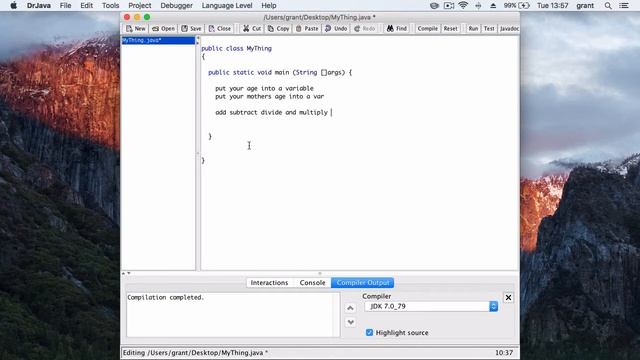640x360 pixels.
Task: Click the screen mirroring menu bar icon
Action: [x=449, y=5]
